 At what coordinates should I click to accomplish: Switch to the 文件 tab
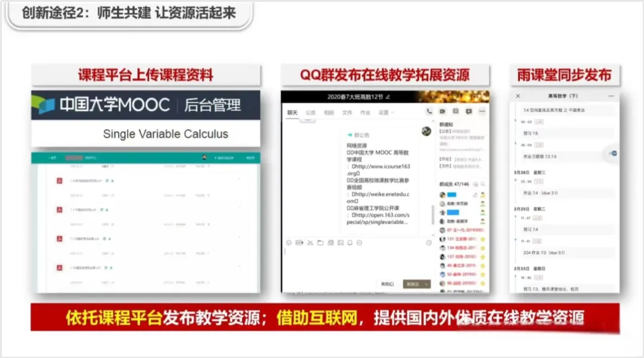[x=347, y=112]
